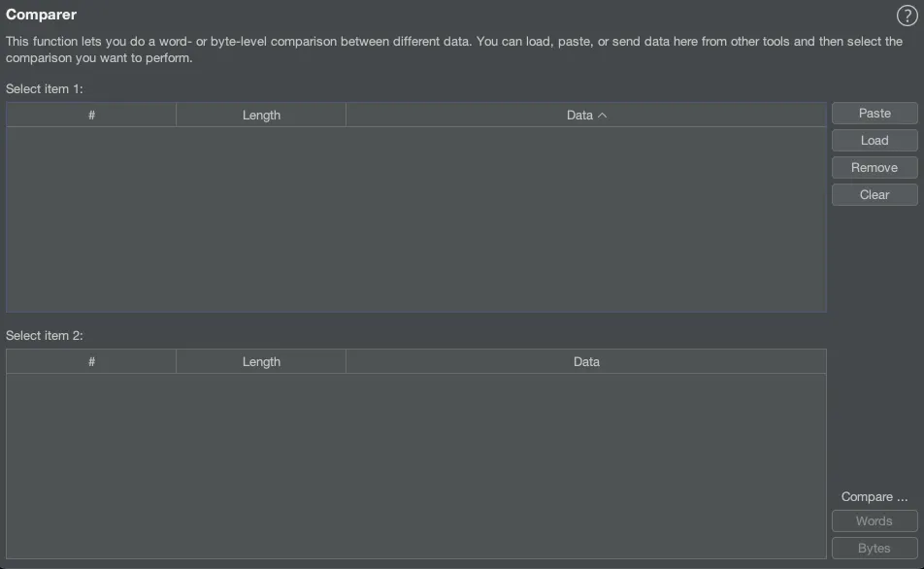This screenshot has height=569, width=924.
Task: Click inside the empty item 2 table
Action: 416,466
